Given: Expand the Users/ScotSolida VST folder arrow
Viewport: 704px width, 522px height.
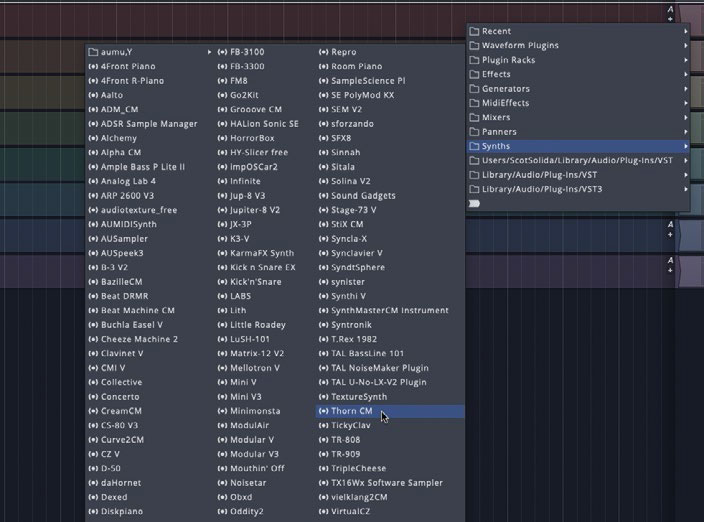Looking at the screenshot, I should 686,160.
